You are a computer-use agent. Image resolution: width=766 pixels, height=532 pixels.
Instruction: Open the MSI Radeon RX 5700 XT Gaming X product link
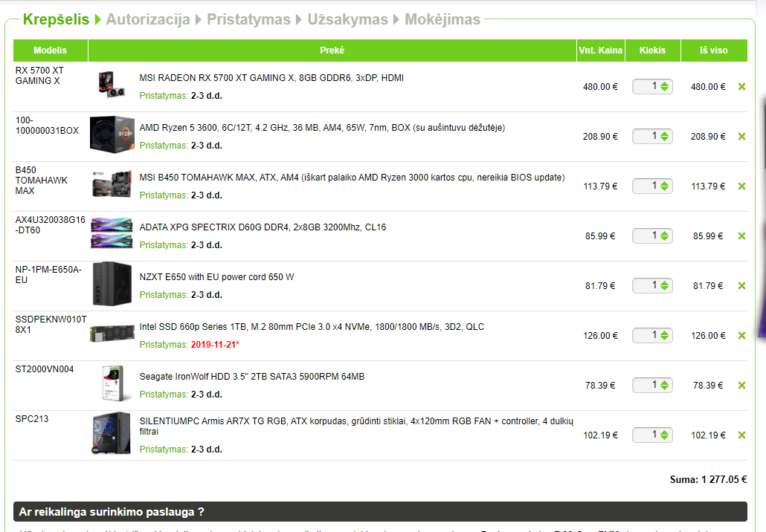pos(271,78)
